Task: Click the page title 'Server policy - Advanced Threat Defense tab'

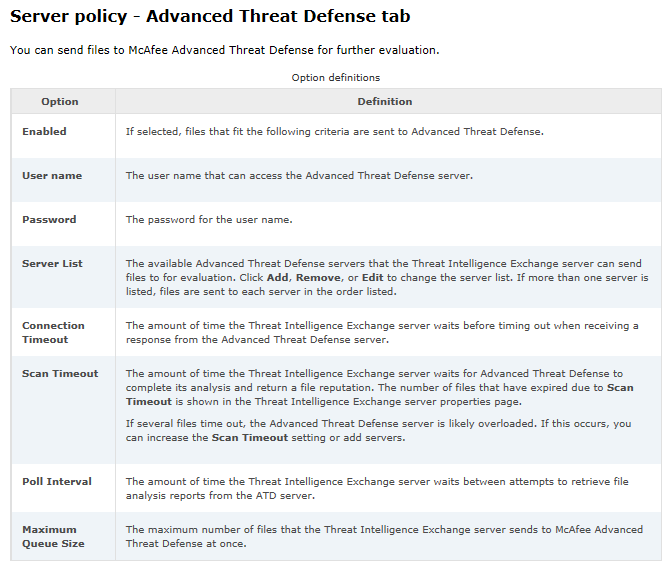Action: tap(210, 16)
